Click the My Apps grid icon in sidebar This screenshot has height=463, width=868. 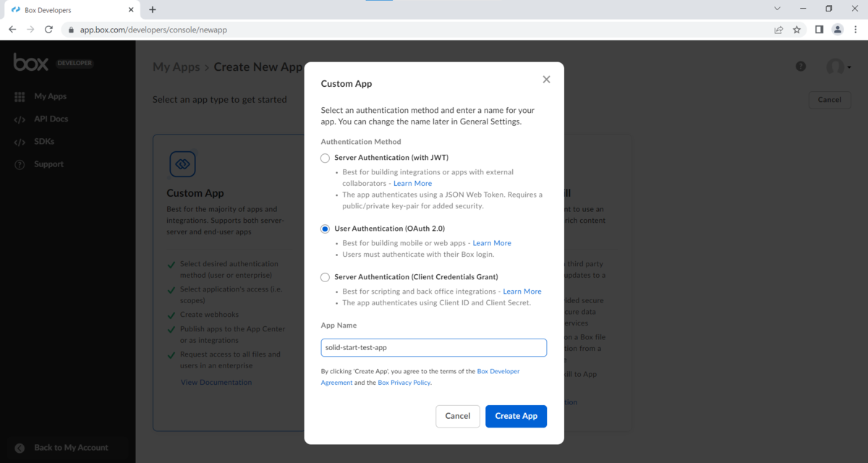(20, 96)
